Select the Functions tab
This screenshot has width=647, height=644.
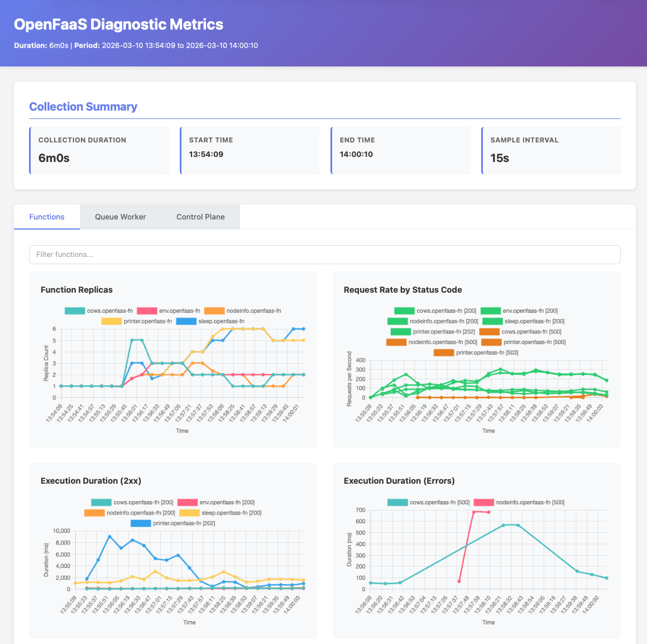(46, 217)
